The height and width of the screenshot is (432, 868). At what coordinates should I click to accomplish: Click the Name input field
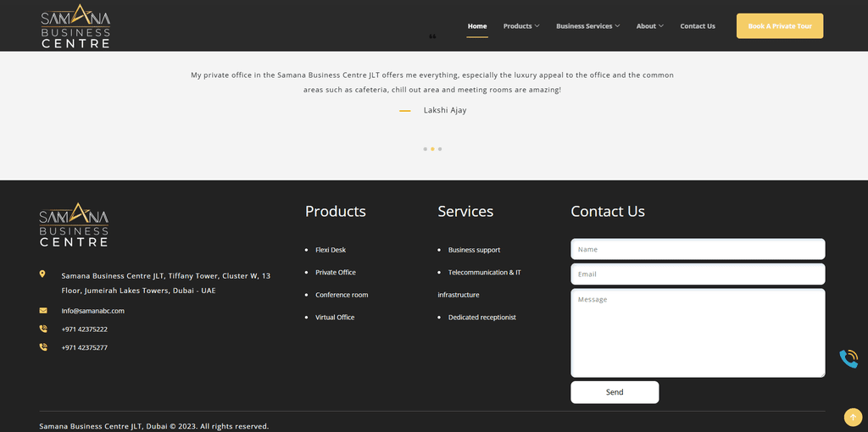point(698,249)
